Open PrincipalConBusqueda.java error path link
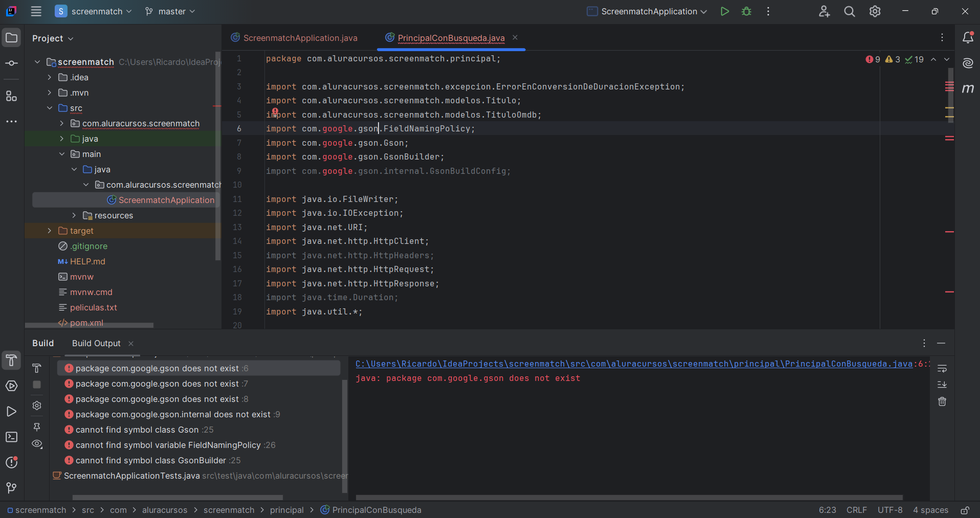This screenshot has height=518, width=980. [634, 364]
